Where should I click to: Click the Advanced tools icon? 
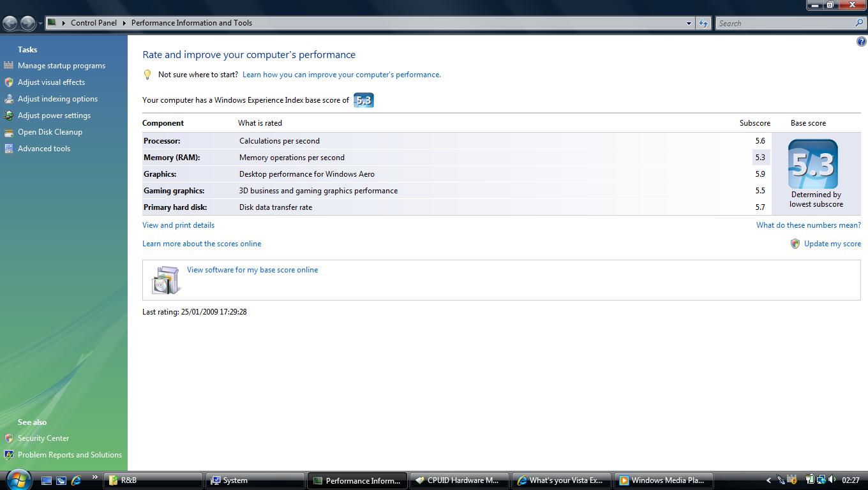[x=8, y=149]
